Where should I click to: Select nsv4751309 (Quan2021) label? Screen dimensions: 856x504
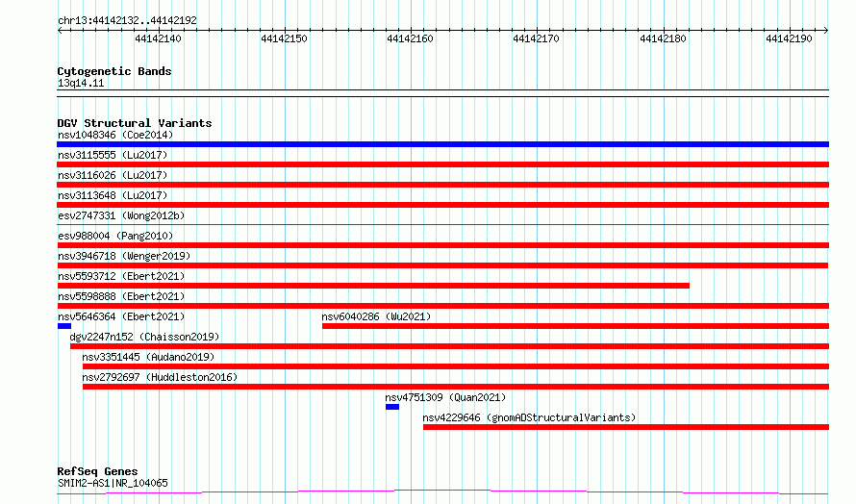point(445,397)
